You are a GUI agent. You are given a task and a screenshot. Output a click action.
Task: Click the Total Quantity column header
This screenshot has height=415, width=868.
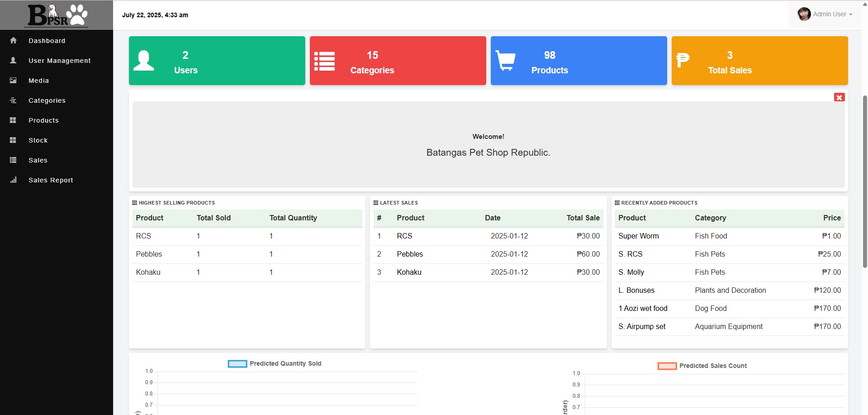(x=293, y=218)
